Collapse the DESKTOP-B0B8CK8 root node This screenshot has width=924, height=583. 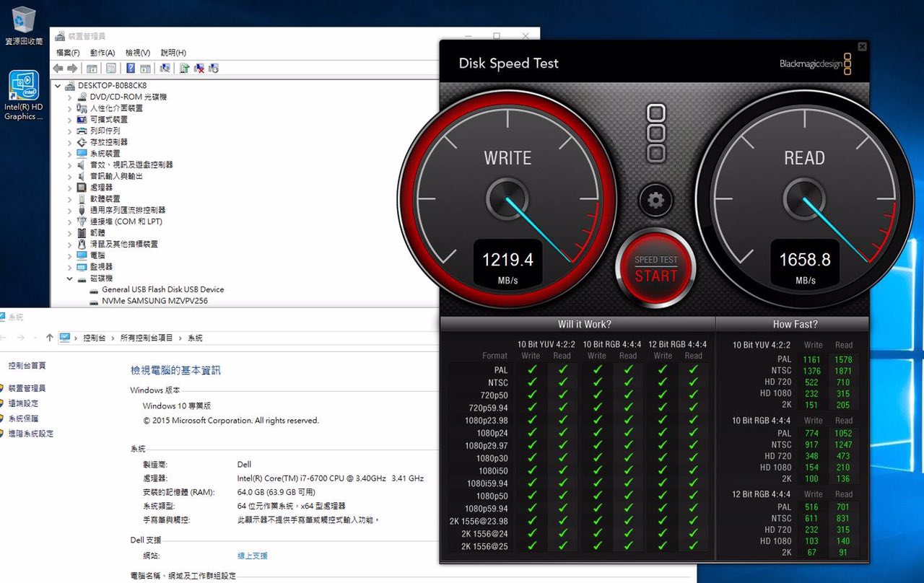tap(58, 85)
